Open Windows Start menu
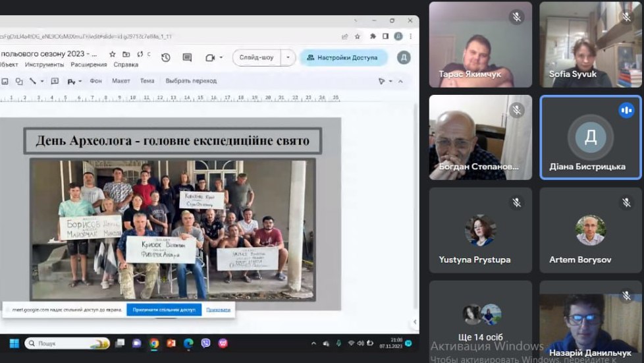The height and width of the screenshot is (363, 644). [14, 343]
